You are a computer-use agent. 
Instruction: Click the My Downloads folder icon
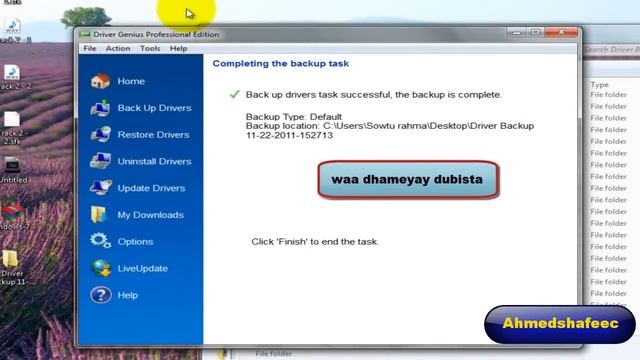[x=99, y=214]
